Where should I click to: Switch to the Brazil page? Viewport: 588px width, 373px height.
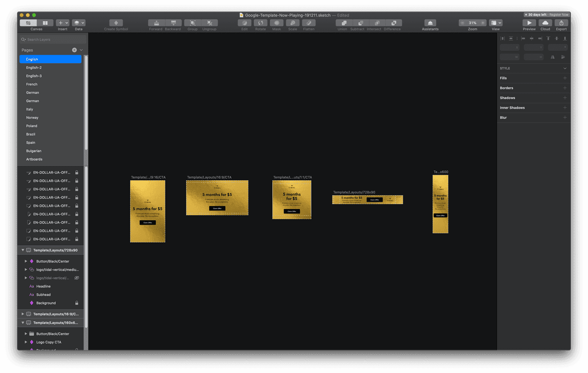click(x=50, y=134)
